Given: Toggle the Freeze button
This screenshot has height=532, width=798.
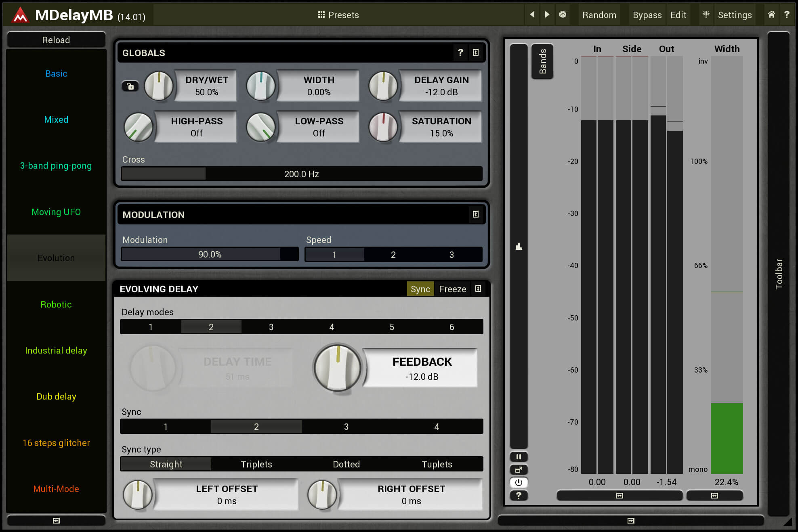Looking at the screenshot, I should coord(452,289).
